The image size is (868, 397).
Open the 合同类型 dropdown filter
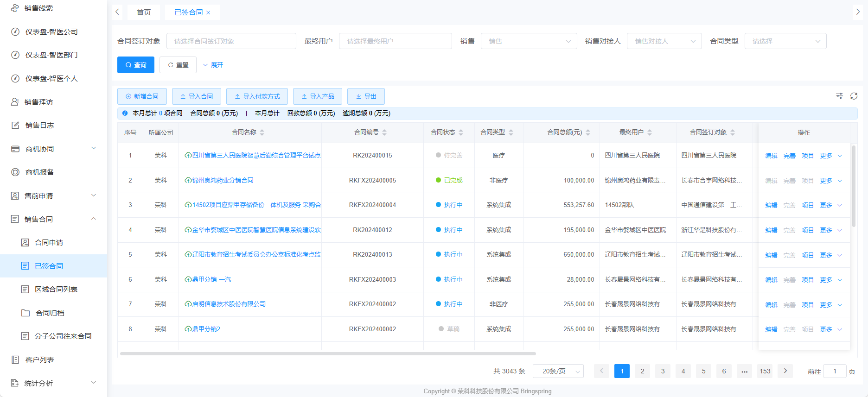tap(785, 41)
